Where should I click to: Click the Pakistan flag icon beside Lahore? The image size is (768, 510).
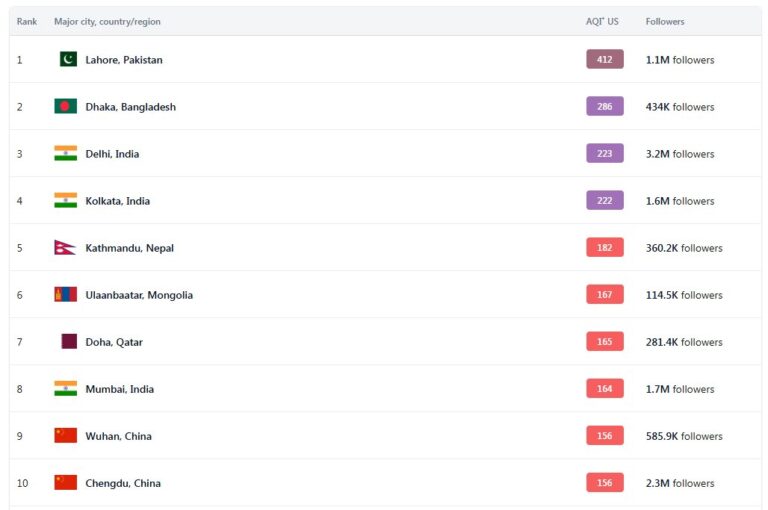click(x=68, y=59)
